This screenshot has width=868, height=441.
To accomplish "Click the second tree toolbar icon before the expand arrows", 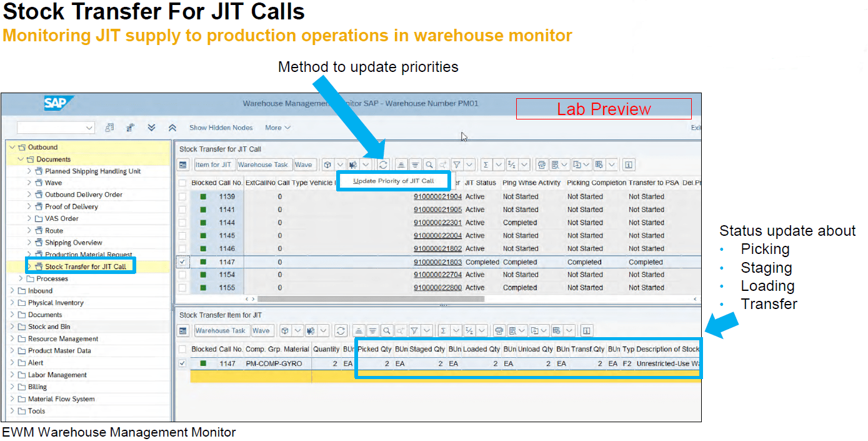I will (131, 128).
